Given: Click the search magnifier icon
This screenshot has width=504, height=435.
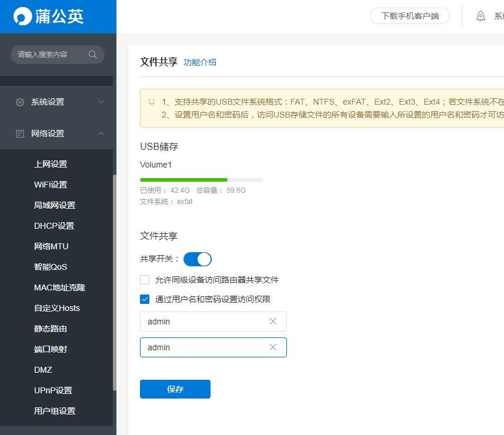Looking at the screenshot, I should click(x=92, y=54).
